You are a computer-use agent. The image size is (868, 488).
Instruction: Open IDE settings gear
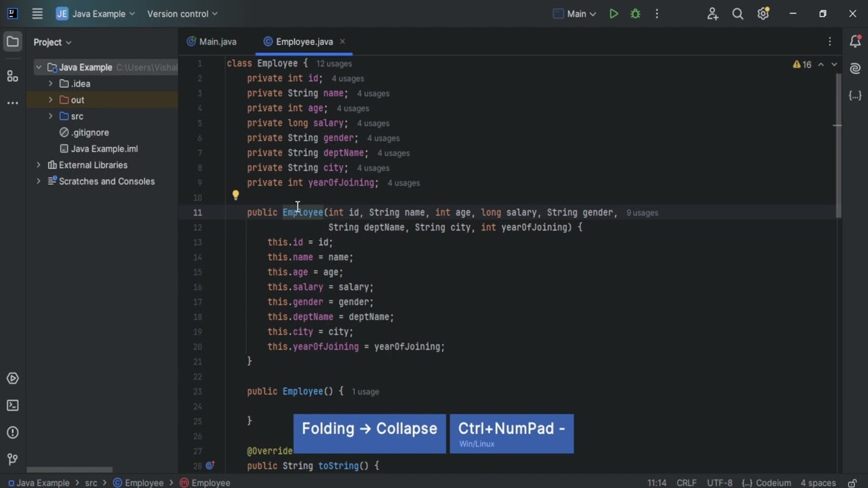click(x=763, y=14)
